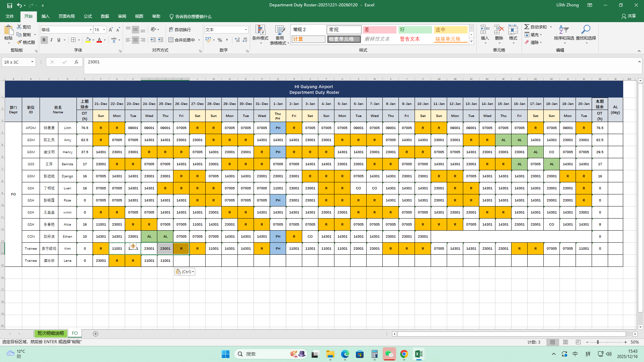644x362 pixels.
Task: Open the Paste Options Ctrl dropdown
Action: point(184,272)
